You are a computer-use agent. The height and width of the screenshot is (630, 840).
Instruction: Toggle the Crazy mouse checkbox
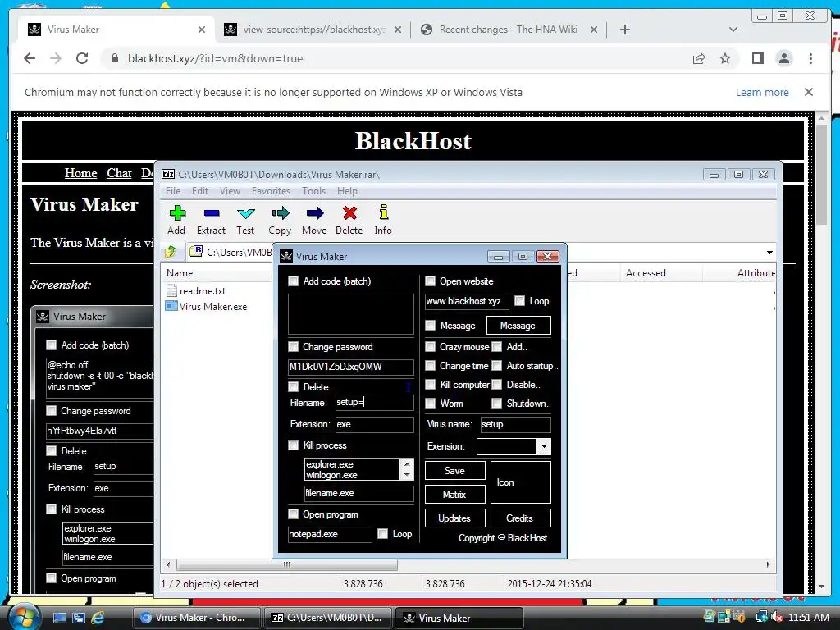(430, 347)
